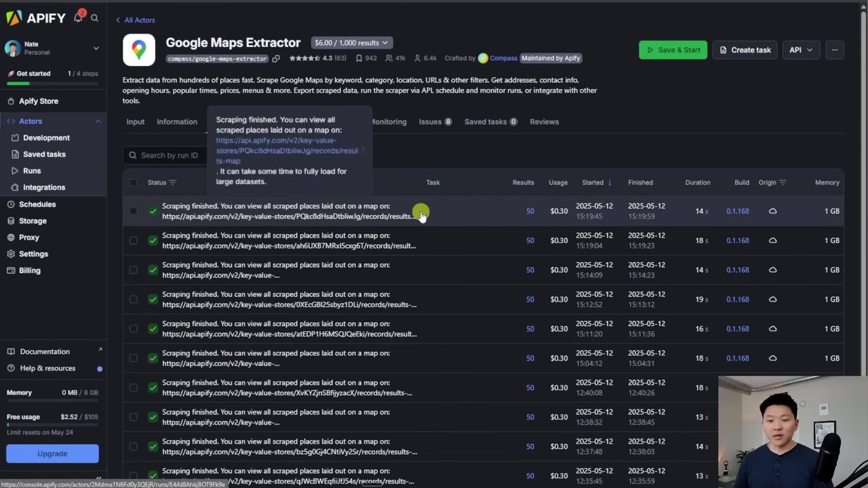
Task: Switch to the Information tab
Action: click(177, 122)
